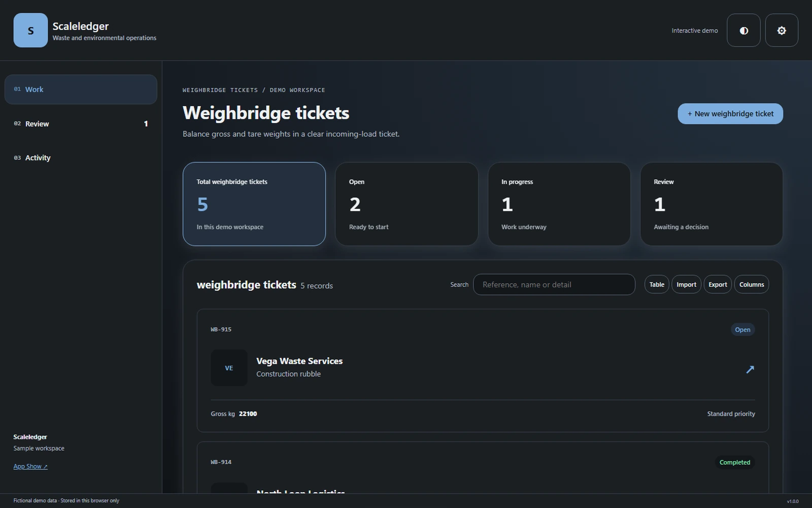Go to the Review sidebar item

81,123
